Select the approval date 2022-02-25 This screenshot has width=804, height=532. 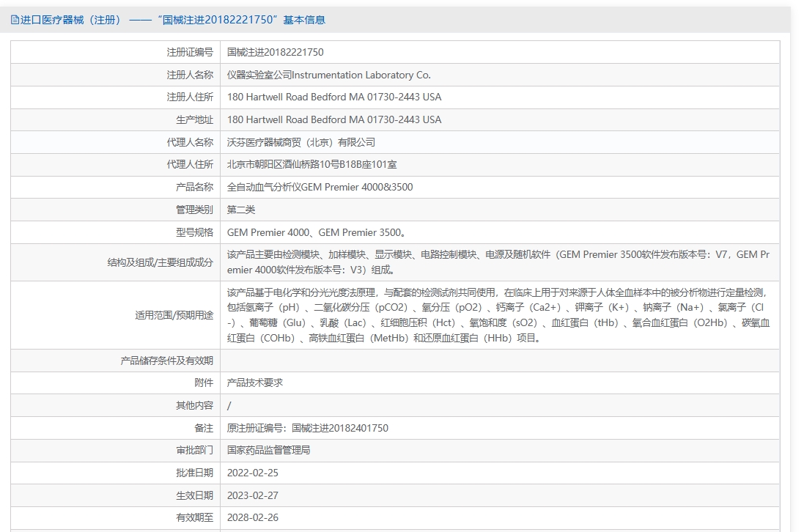253,473
